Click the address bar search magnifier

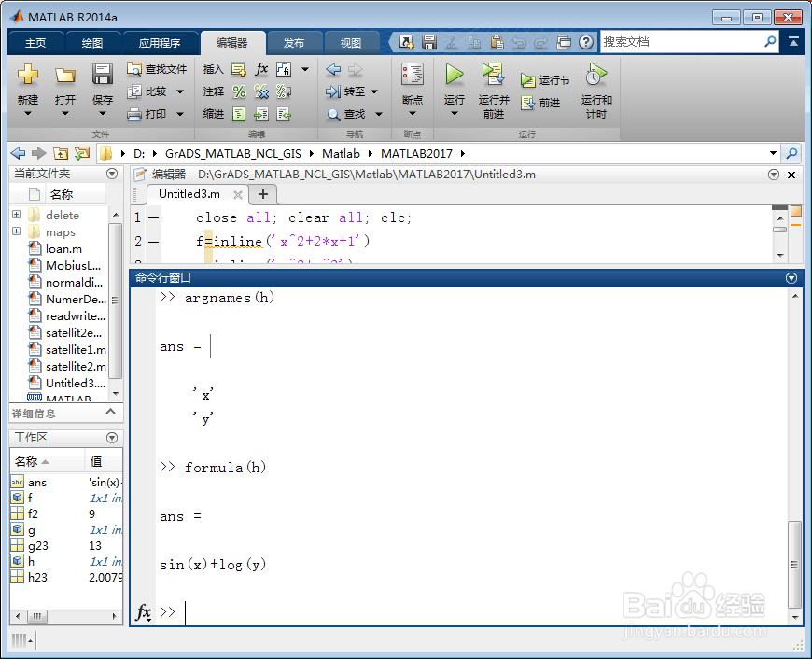click(791, 153)
